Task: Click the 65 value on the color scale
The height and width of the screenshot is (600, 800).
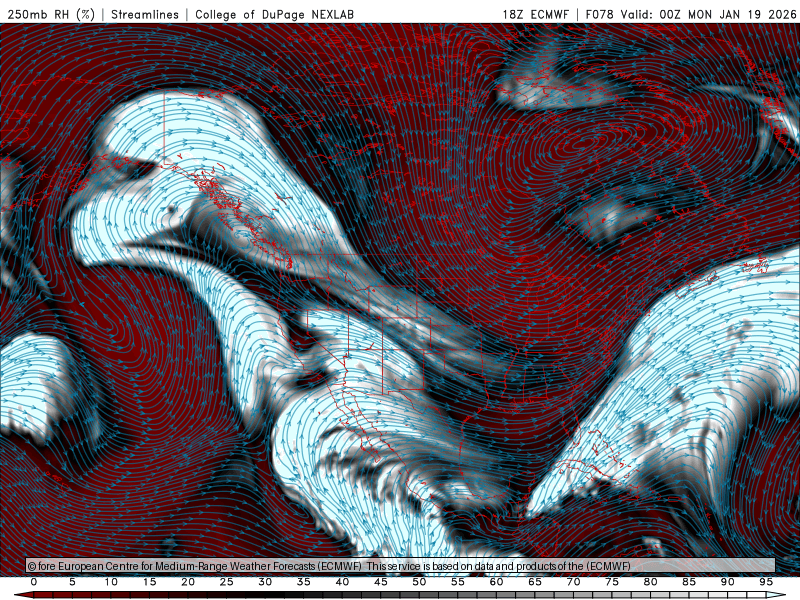Action: (x=535, y=582)
